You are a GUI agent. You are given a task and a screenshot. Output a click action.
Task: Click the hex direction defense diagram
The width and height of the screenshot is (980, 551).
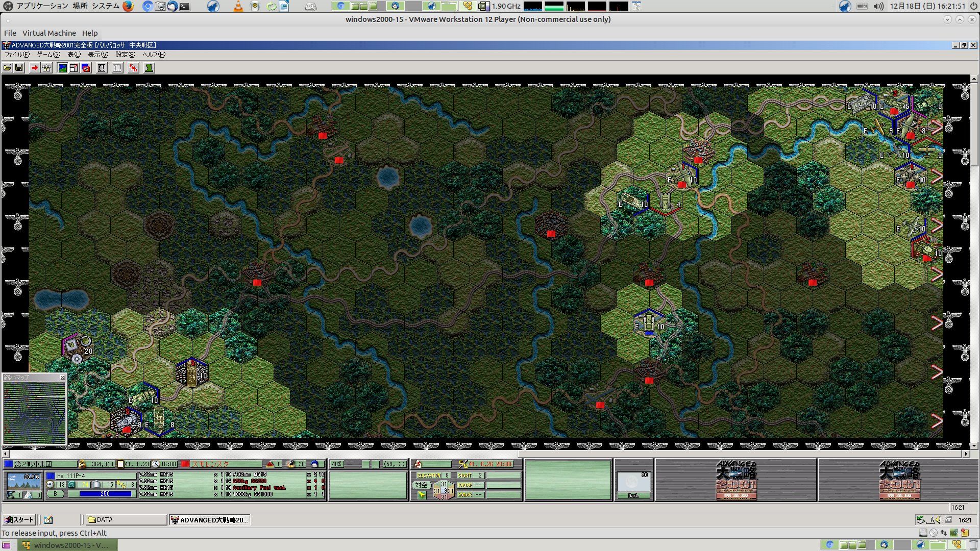(444, 491)
